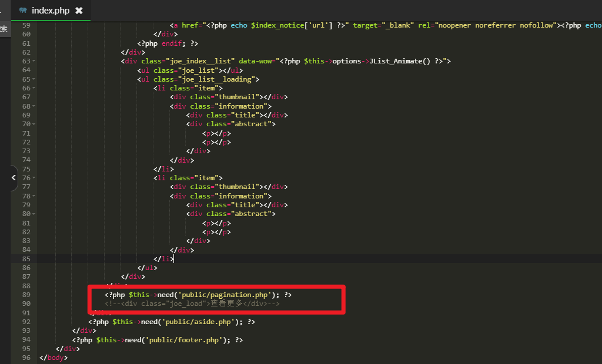
Task: Collapse the code block at line 63
Action: pos(34,61)
